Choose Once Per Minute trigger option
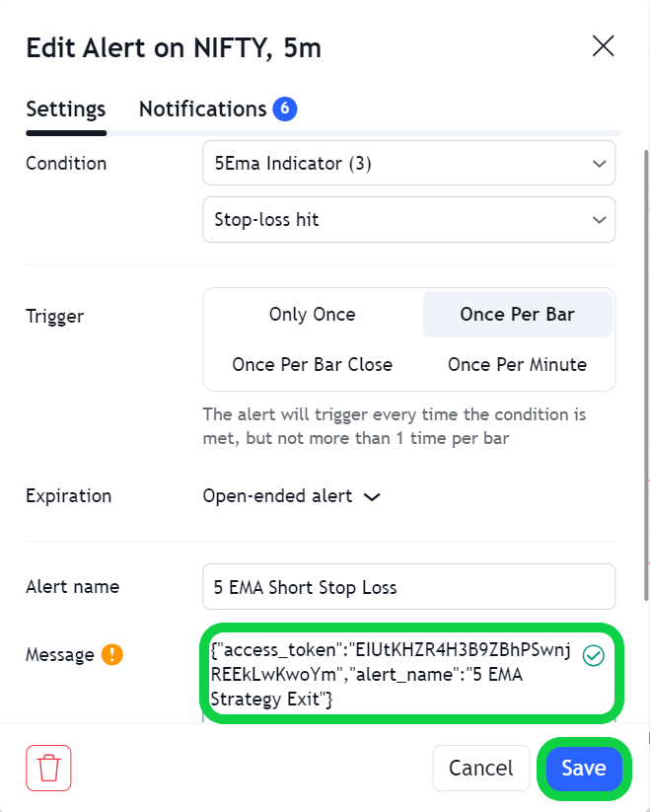Viewport: 650px width, 812px height. coord(518,365)
